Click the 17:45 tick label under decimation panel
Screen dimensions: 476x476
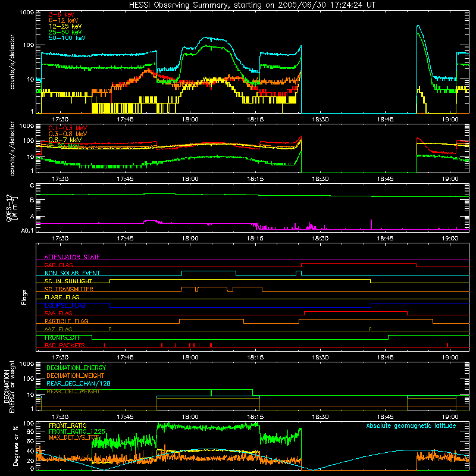[125, 417]
